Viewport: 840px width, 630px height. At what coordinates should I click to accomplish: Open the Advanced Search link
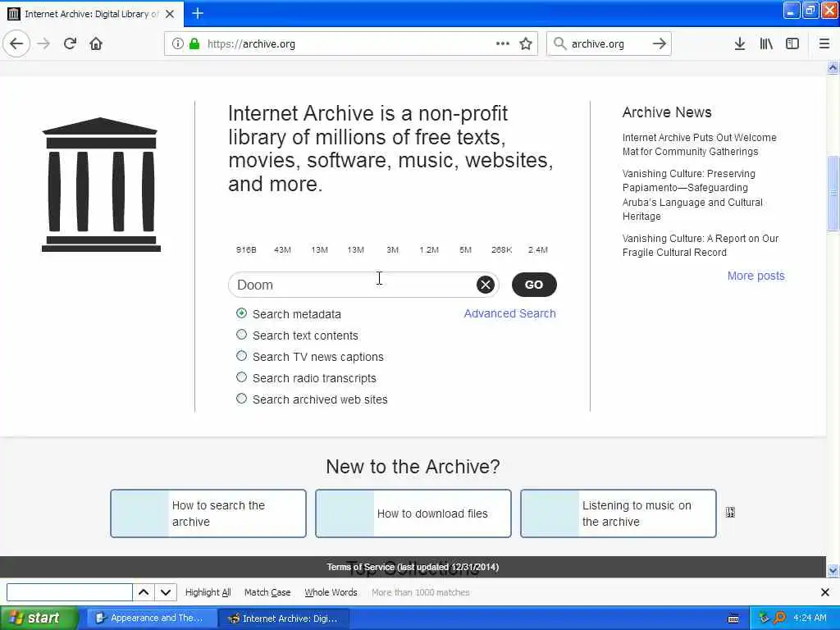coord(509,313)
